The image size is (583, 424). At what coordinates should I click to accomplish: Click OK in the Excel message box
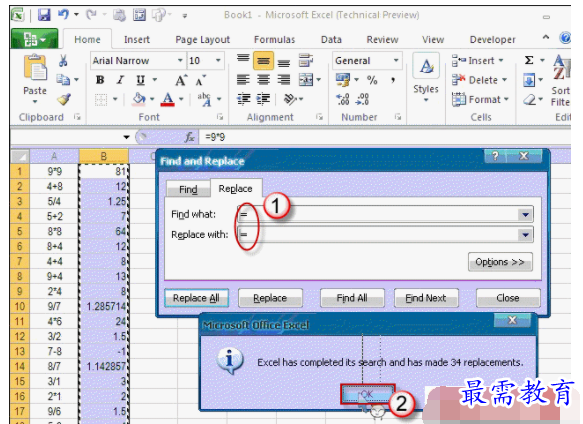pos(367,394)
